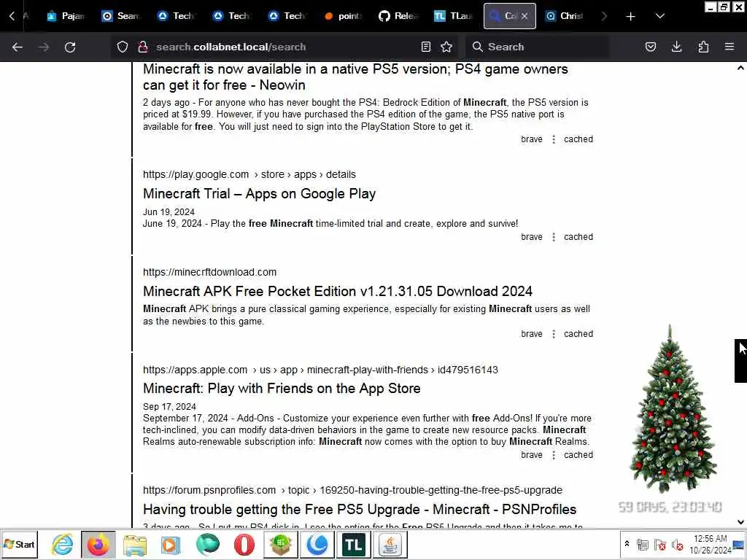Open cached link for Minecraft APK result
The width and height of the screenshot is (747, 560).
coord(578,334)
